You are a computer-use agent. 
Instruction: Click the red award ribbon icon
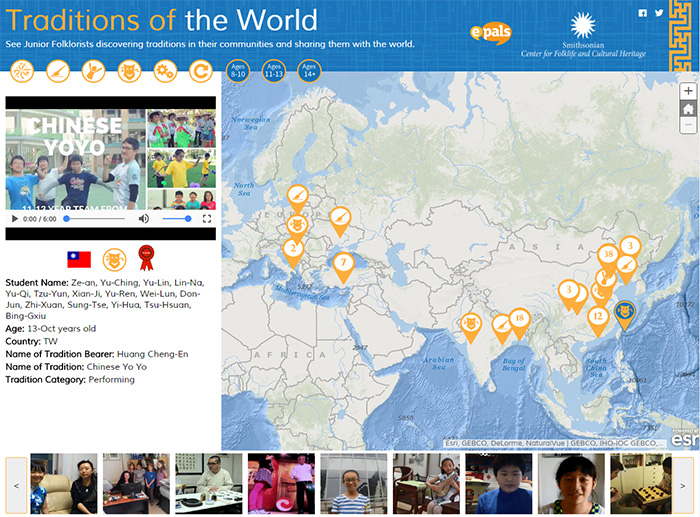[146, 258]
